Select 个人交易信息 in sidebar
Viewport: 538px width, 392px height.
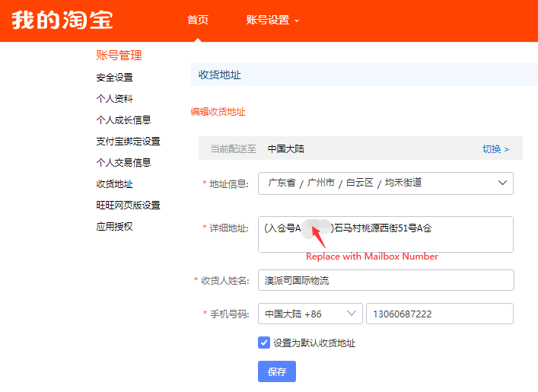click(x=123, y=162)
